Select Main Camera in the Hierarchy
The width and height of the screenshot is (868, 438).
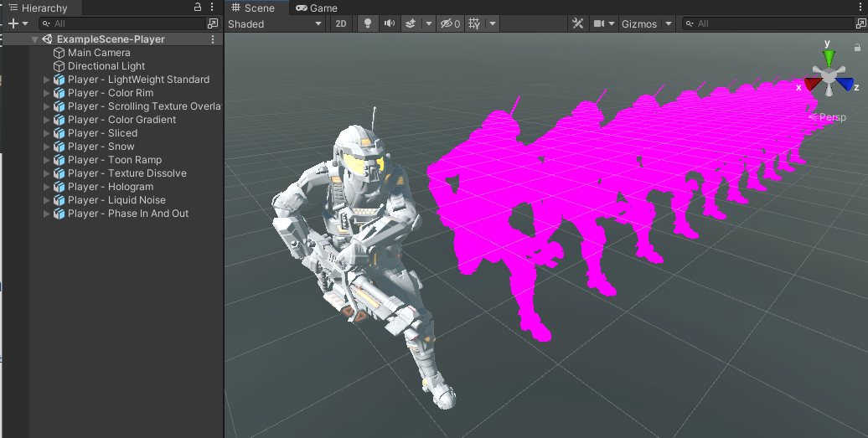[x=99, y=53]
